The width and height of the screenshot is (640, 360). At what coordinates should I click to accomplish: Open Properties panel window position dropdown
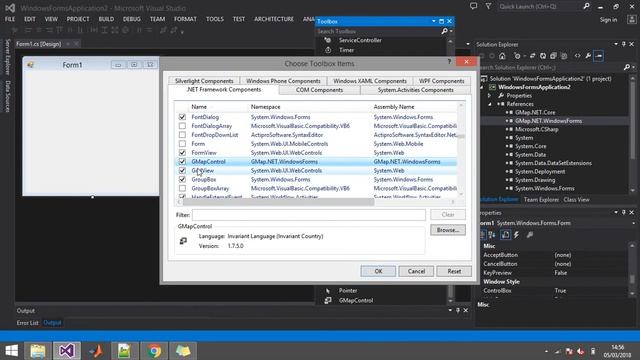616,212
